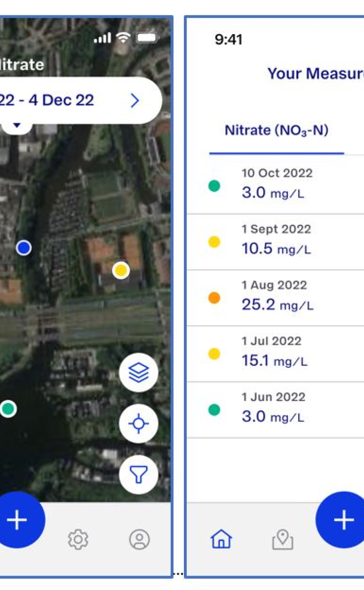
Task: Open the 1 Jul 2022 15.1 mg/L entry
Action: click(275, 354)
